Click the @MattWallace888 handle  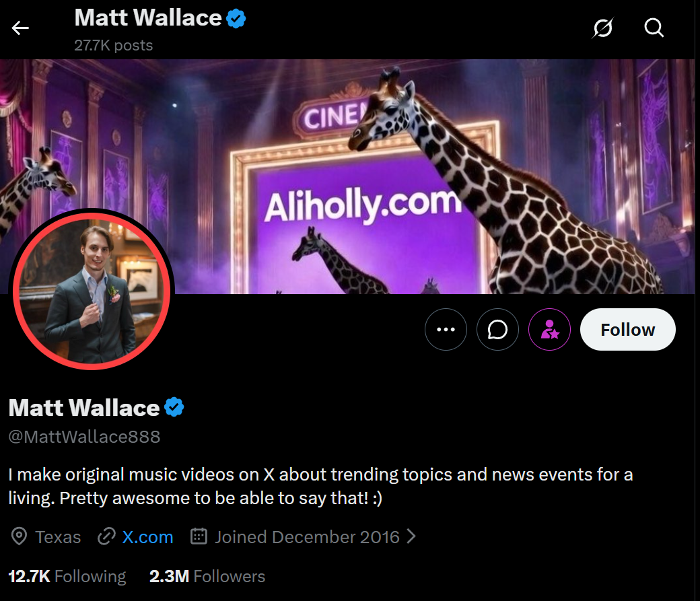coord(84,437)
